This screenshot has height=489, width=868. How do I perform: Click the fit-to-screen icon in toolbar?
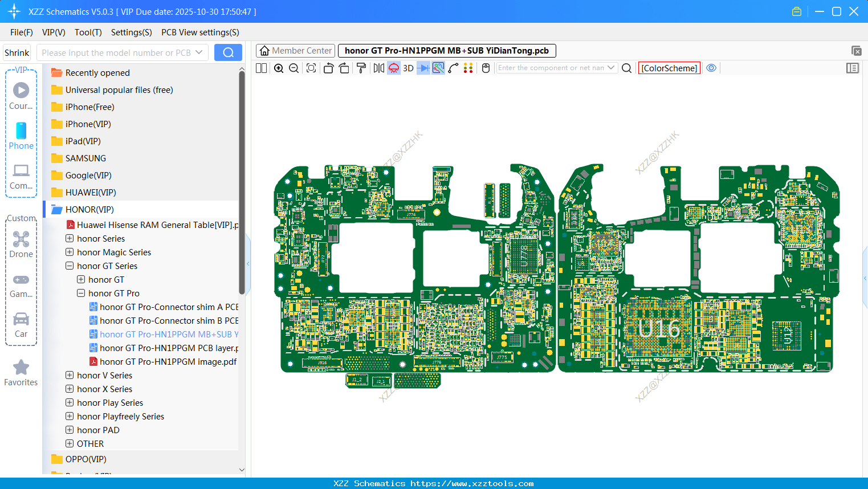[311, 68]
